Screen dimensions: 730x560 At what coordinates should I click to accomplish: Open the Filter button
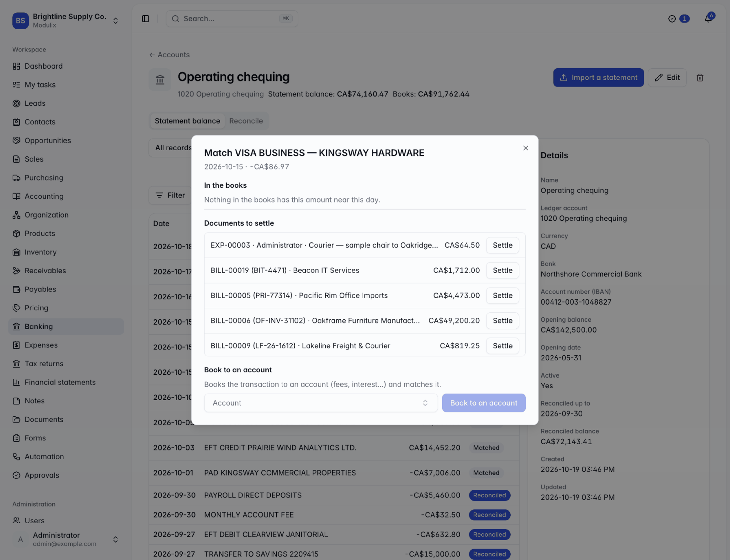coord(170,195)
